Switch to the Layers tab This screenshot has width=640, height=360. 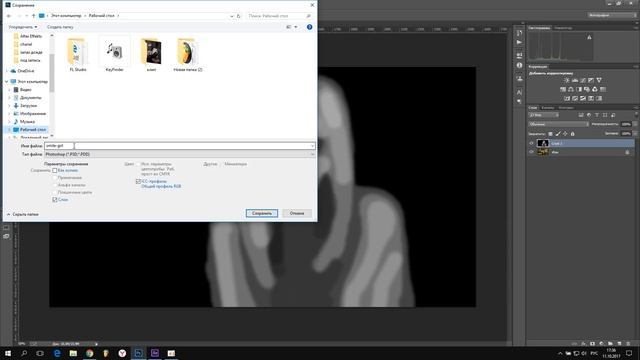click(533, 108)
